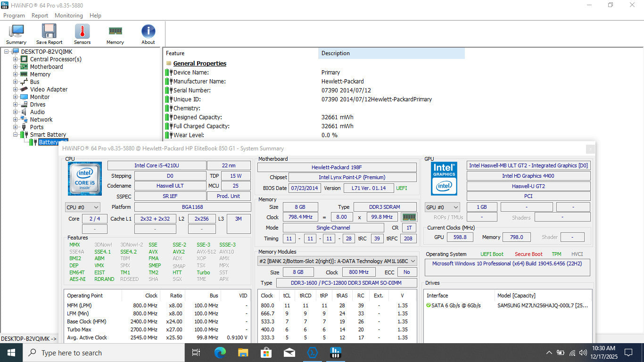
Task: Open the GPU #0 dropdown
Action: point(442,207)
